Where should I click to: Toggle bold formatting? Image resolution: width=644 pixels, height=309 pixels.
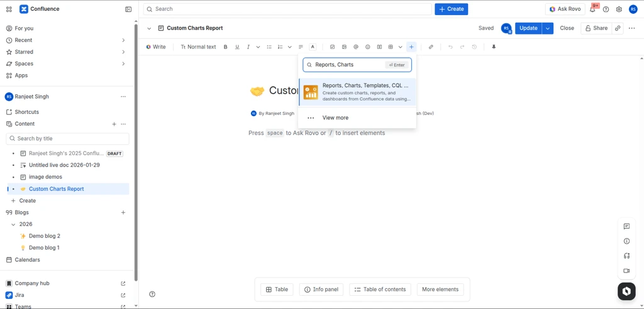pyautogui.click(x=226, y=46)
